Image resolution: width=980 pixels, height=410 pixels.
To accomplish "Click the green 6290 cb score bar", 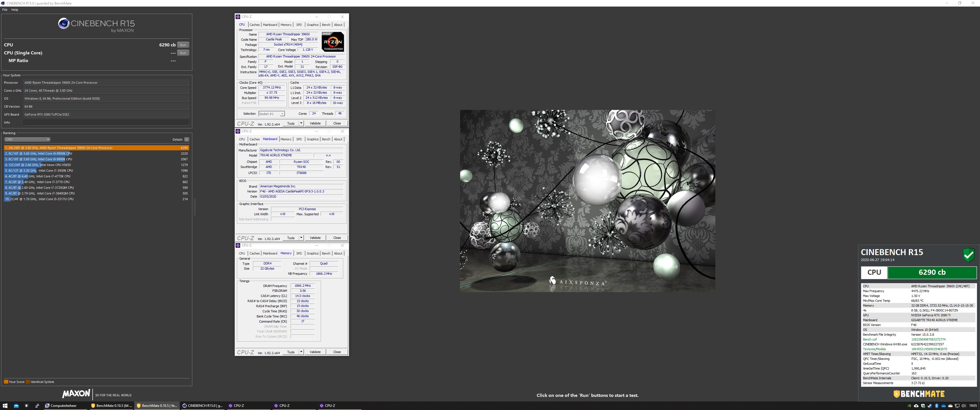I will (932, 272).
